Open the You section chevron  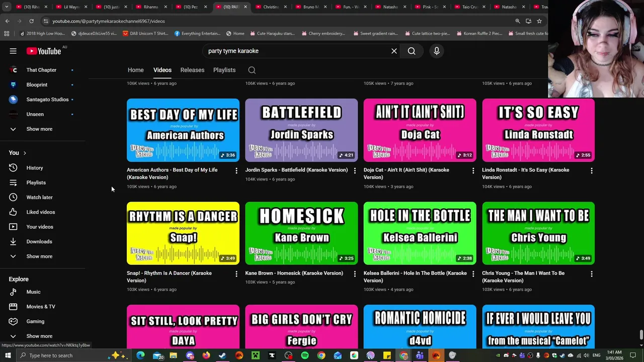(25, 153)
